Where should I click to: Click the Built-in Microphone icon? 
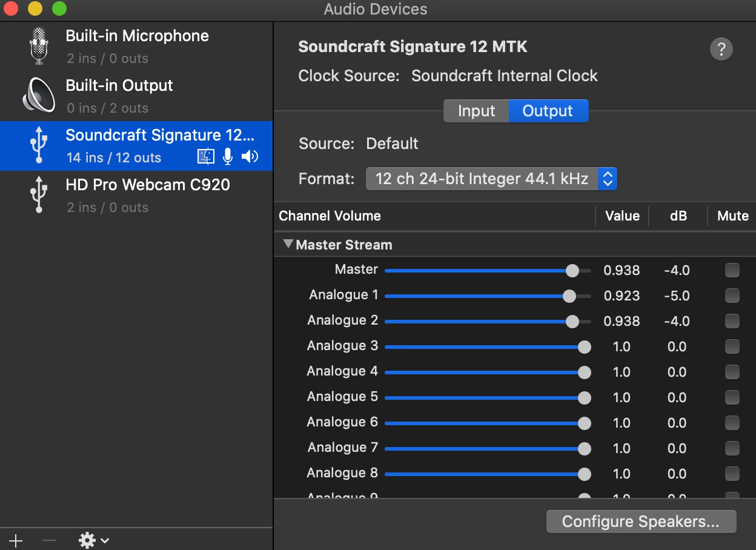(39, 47)
